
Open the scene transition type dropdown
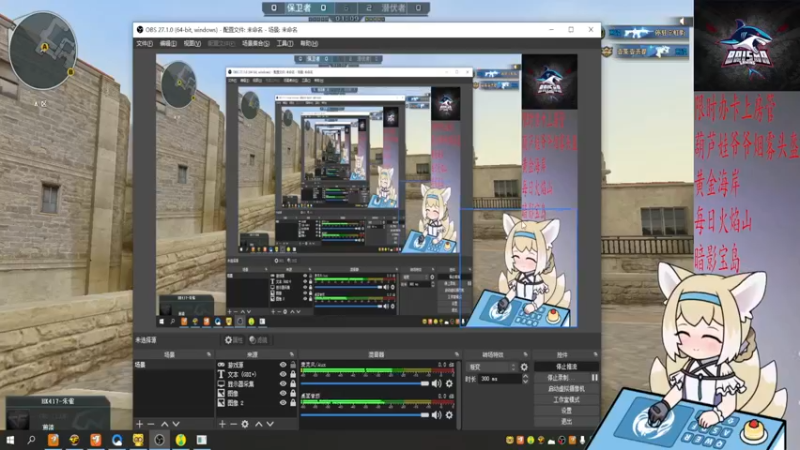[492, 367]
